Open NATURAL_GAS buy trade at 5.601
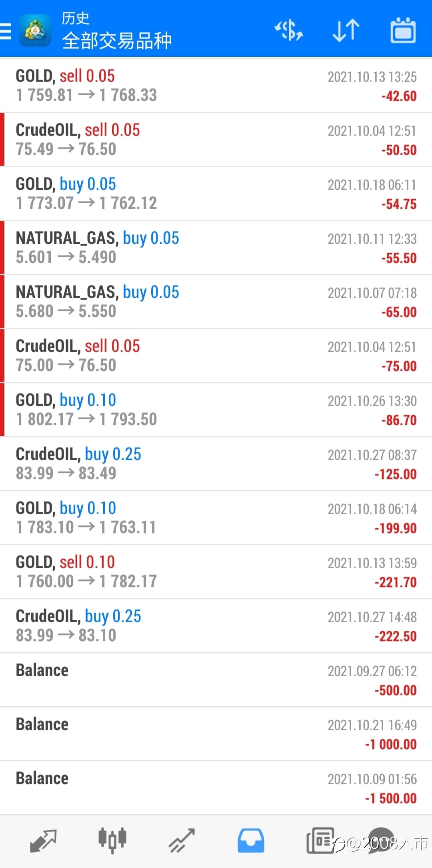 [216, 248]
